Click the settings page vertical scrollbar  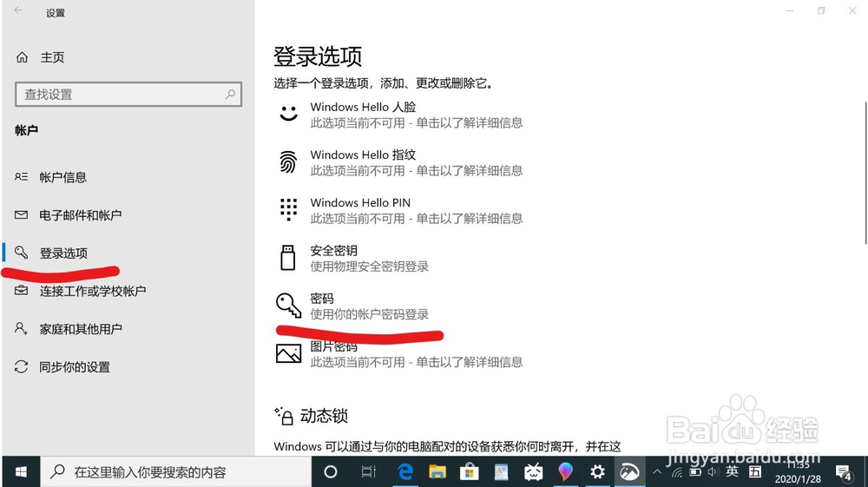pyautogui.click(x=865, y=173)
